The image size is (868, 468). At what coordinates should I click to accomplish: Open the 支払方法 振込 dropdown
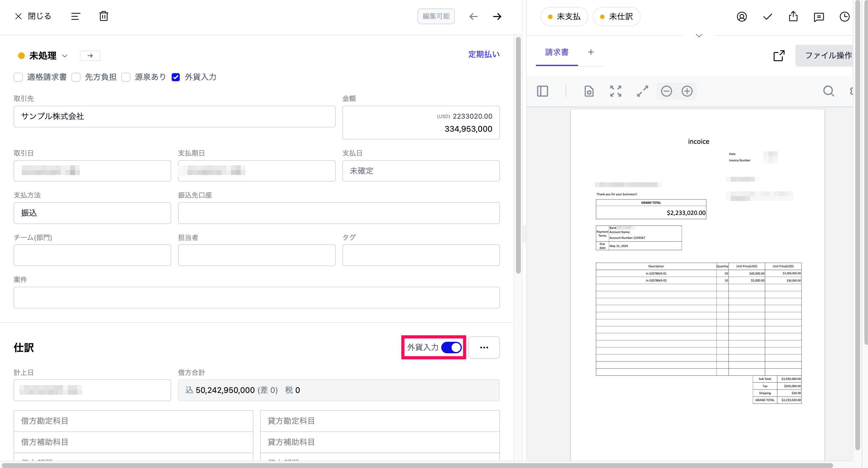(x=92, y=213)
